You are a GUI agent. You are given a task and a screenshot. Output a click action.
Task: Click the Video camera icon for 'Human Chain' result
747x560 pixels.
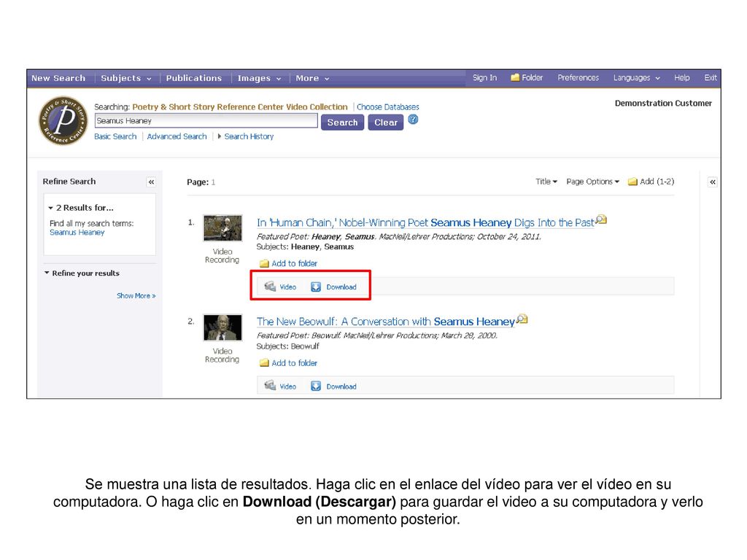[270, 286]
